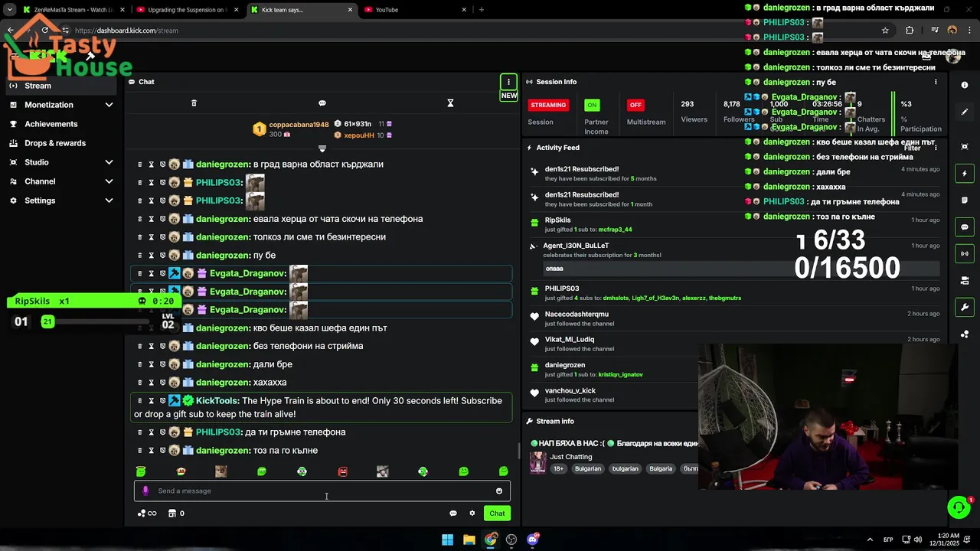Open a new browser tab with plus button

point(482,10)
